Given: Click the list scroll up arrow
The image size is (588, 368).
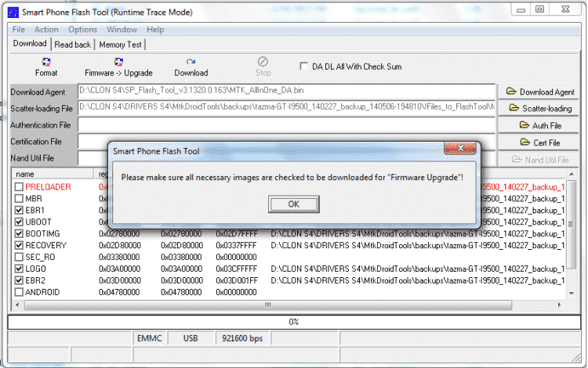Looking at the screenshot, I should (x=571, y=174).
